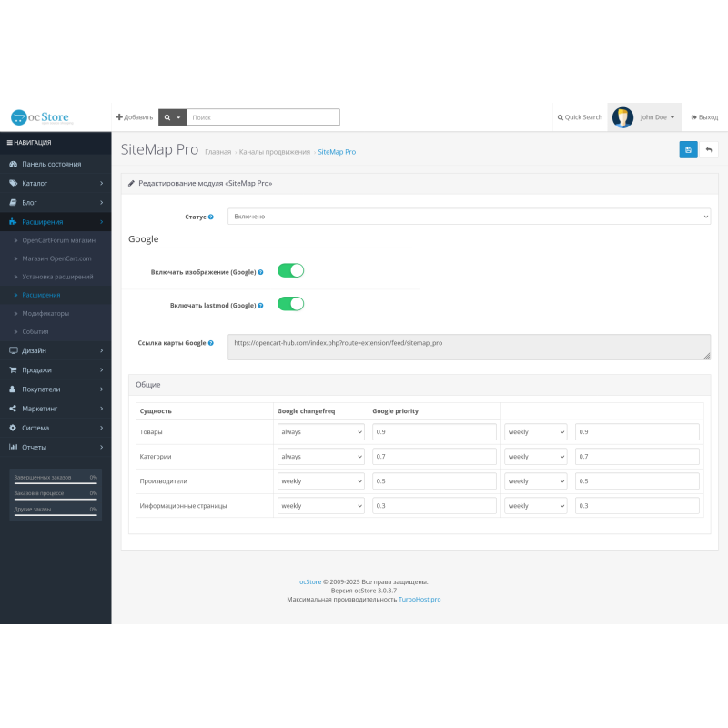728x728 pixels.
Task: Open Система settings gear icon
Action: tap(13, 428)
